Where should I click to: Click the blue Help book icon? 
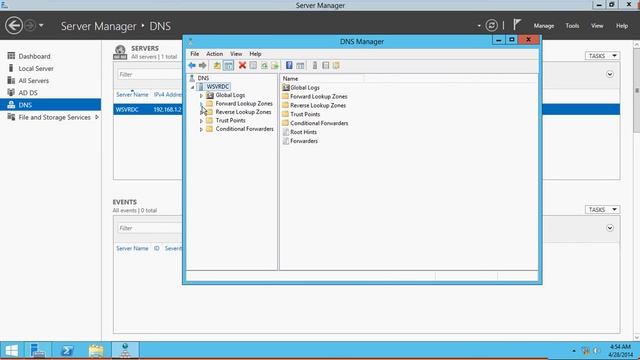click(289, 65)
